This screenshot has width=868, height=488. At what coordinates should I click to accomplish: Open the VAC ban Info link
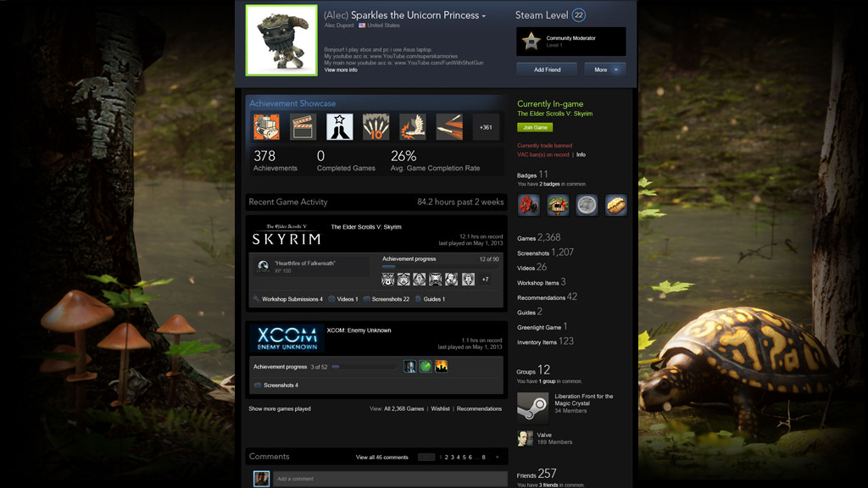pyautogui.click(x=581, y=155)
